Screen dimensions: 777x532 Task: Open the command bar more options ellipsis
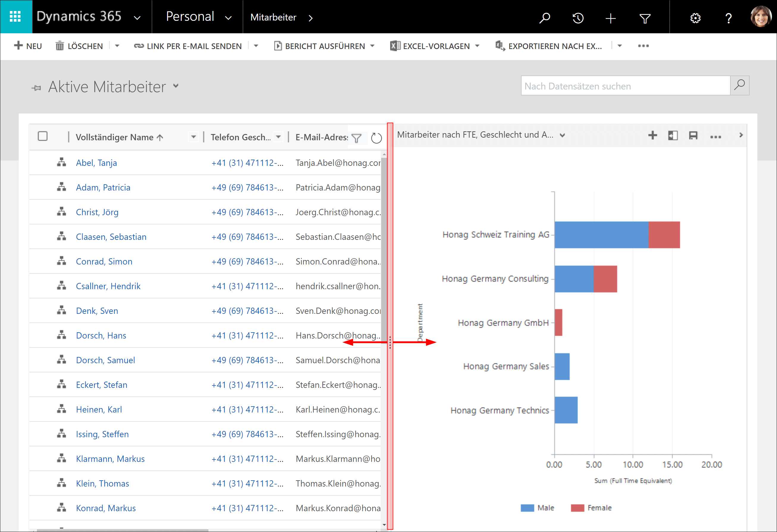point(643,46)
